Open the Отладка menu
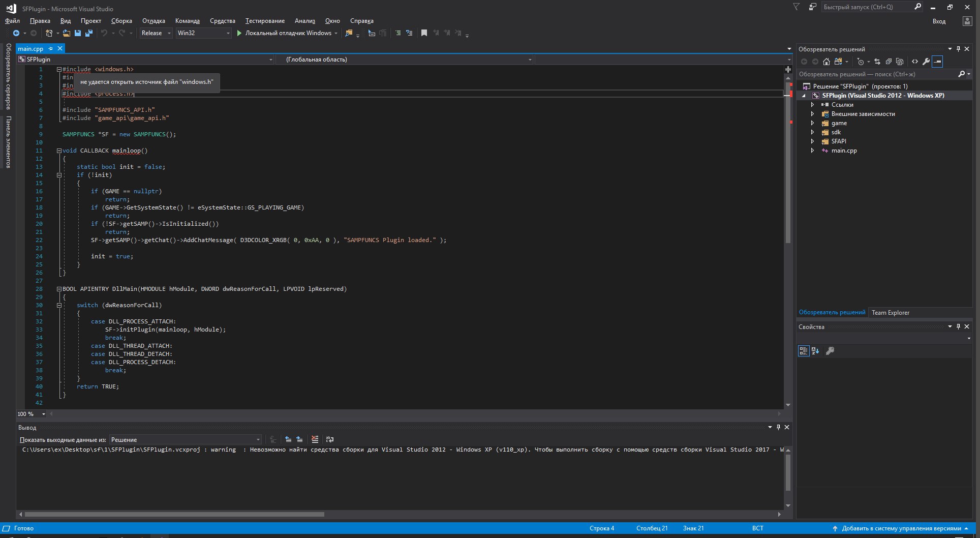 154,21
